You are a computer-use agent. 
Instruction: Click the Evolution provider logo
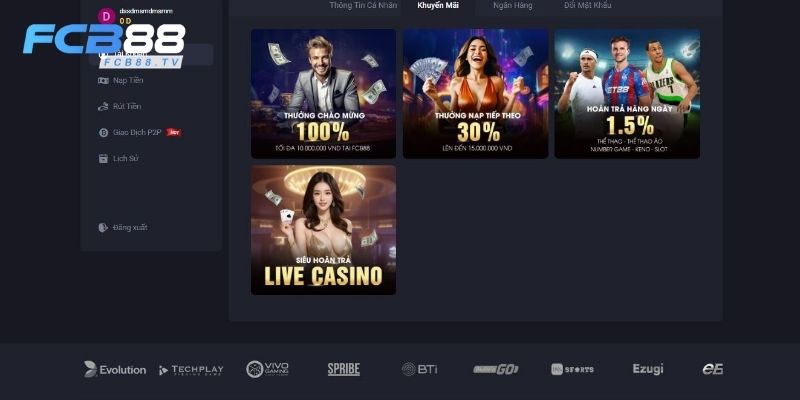(x=115, y=369)
